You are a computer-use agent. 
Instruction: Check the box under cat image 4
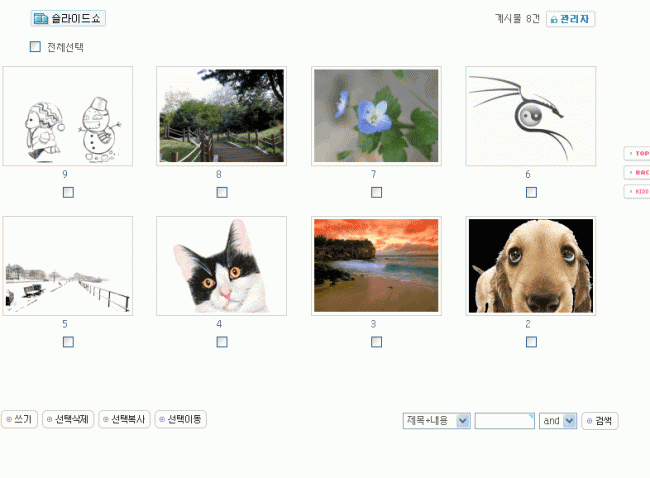pyautogui.click(x=222, y=342)
